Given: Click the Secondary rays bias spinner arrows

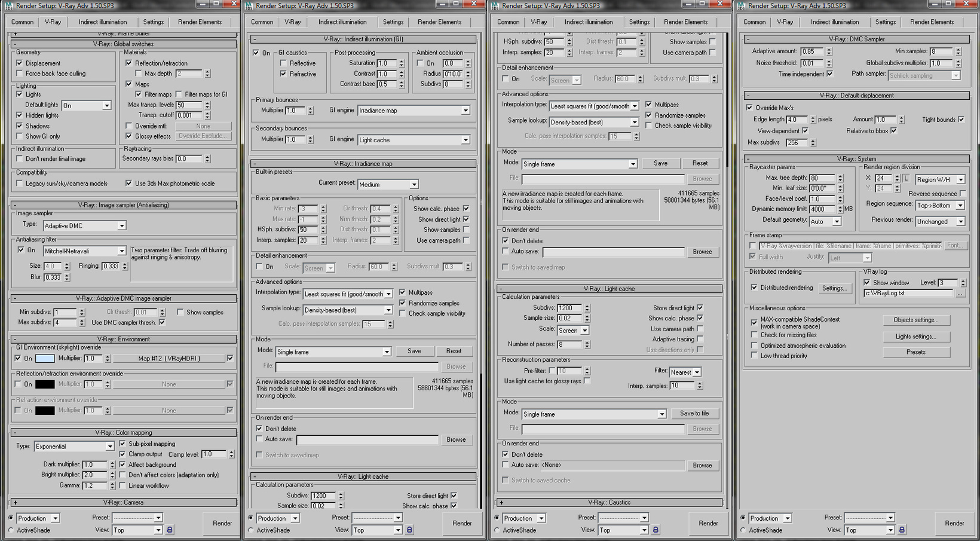Looking at the screenshot, I should pyautogui.click(x=207, y=159).
